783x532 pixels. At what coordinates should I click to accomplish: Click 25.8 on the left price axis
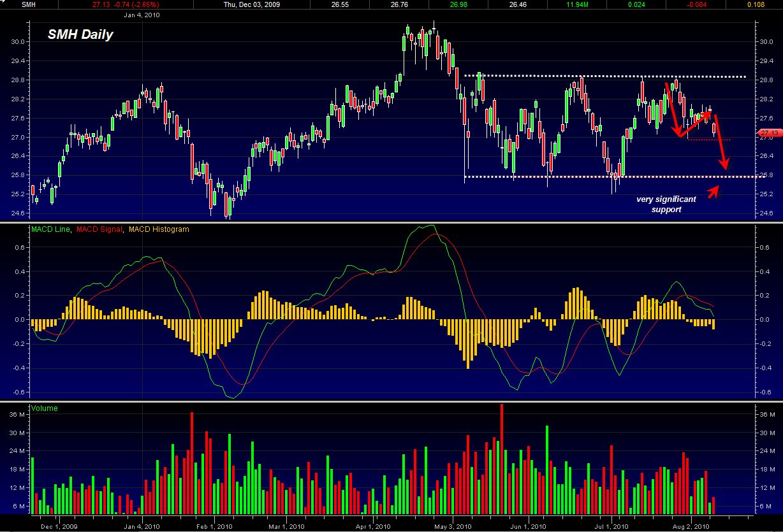tap(17, 175)
